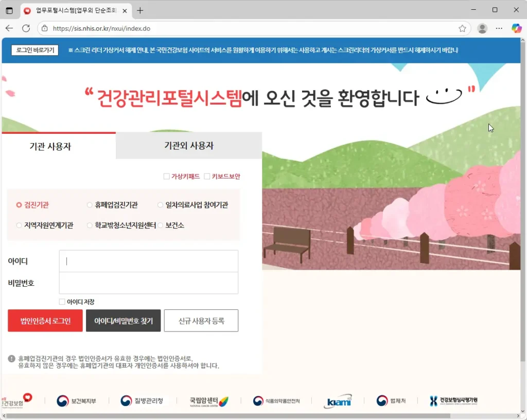
Task: Click the 아이디/비밀번호 찾기 button
Action: [124, 321]
